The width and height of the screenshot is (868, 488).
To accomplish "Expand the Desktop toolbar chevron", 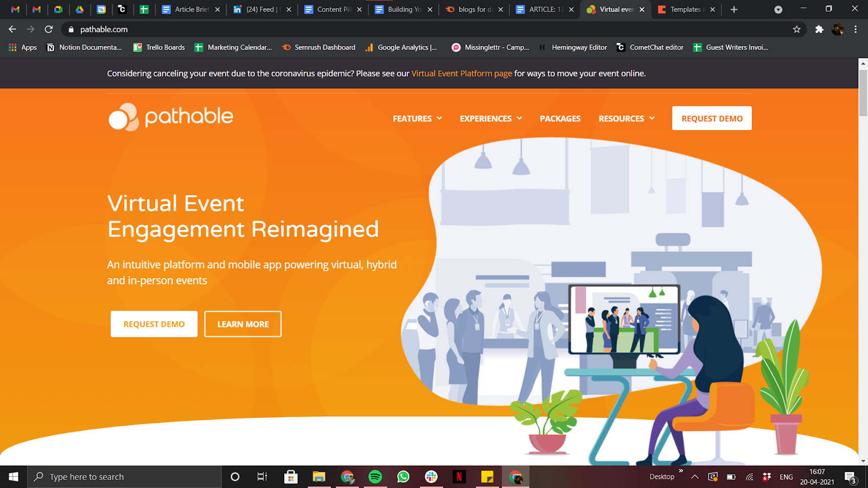I will pyautogui.click(x=681, y=471).
